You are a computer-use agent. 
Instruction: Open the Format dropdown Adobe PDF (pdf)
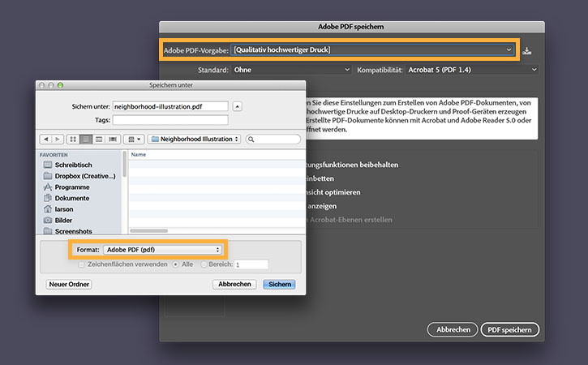click(x=162, y=250)
